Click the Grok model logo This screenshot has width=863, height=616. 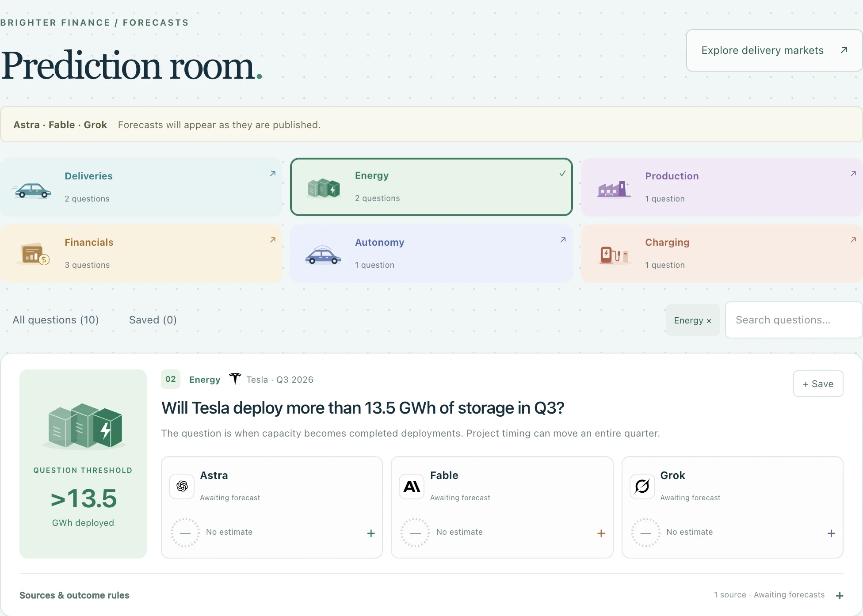point(642,487)
